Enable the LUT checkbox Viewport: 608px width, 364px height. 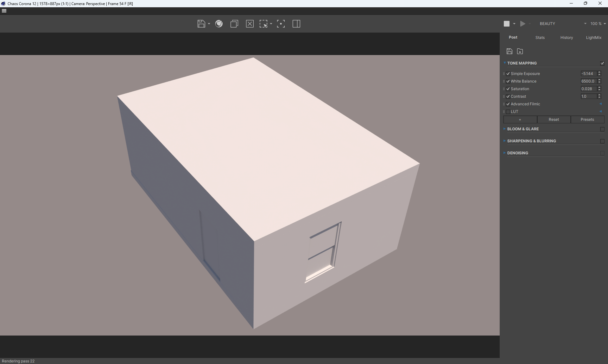pos(508,112)
